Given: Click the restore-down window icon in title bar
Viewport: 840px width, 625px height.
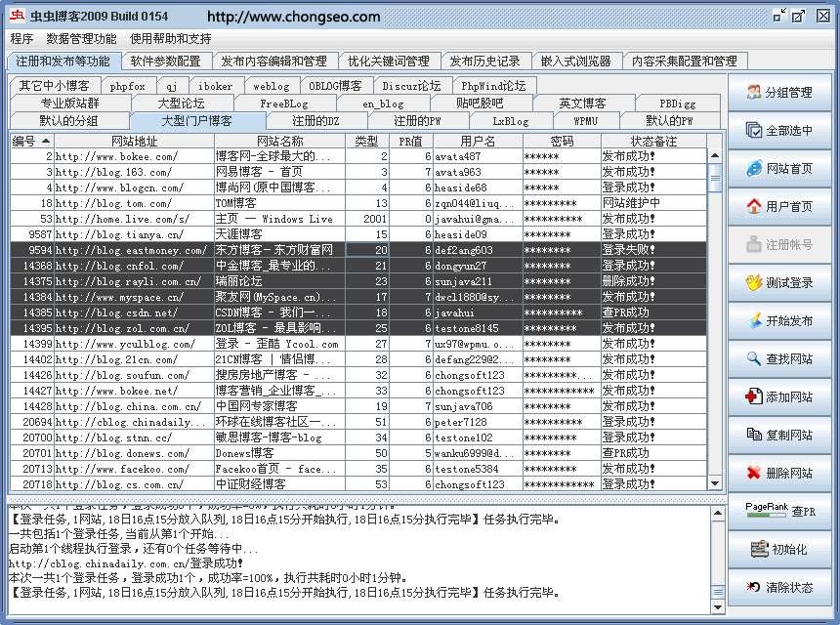Looking at the screenshot, I should (x=780, y=16).
